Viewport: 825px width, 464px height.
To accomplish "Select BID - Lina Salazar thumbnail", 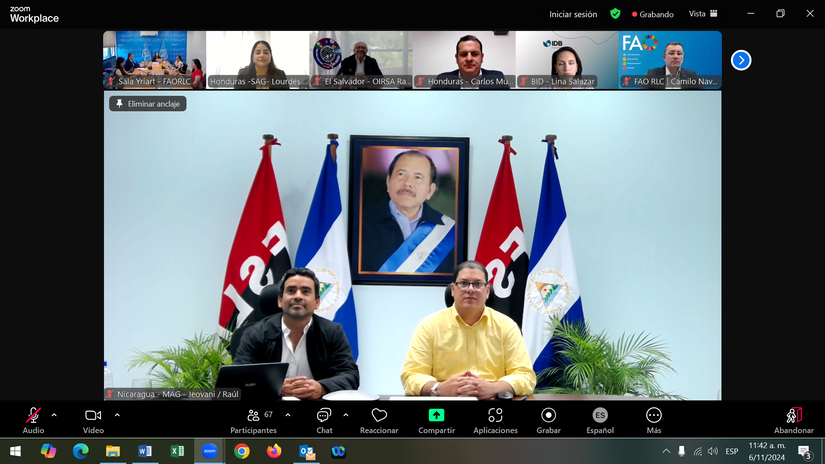I will [567, 59].
